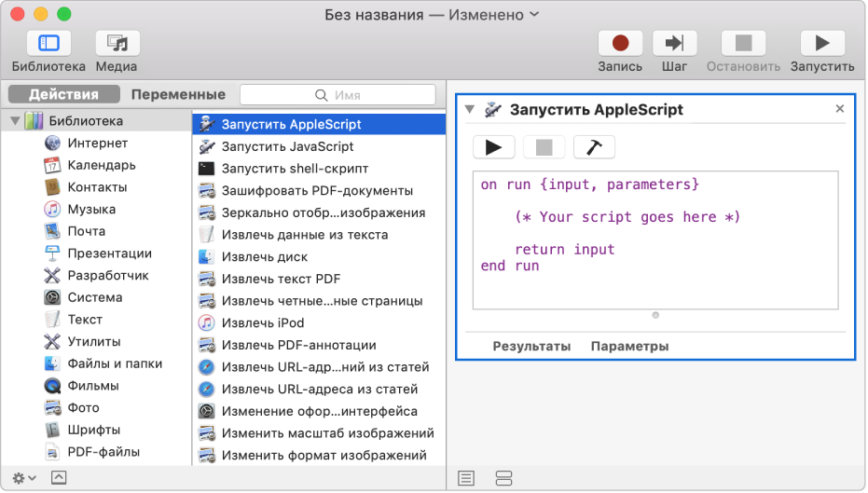Open the Медиа browser
The height and width of the screenshot is (493, 868).
[x=117, y=44]
